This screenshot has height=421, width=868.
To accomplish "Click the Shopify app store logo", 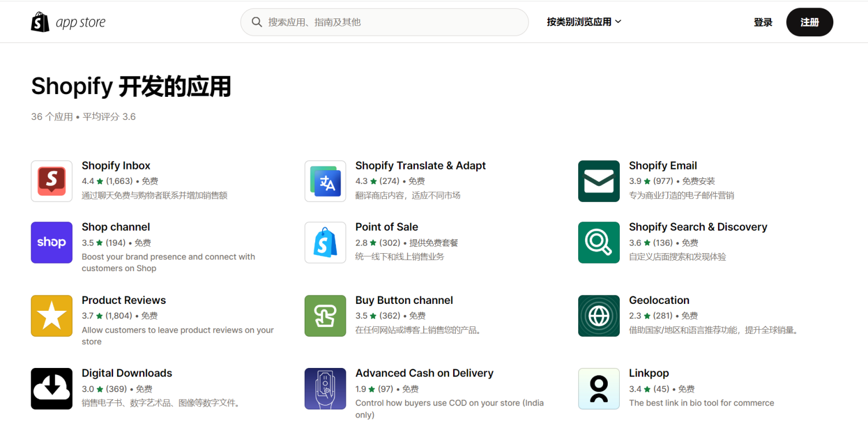I will 68,21.
